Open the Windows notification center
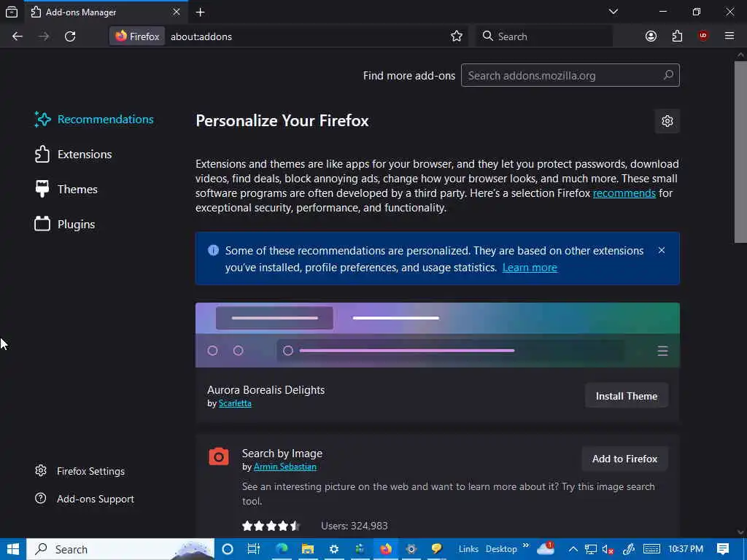Viewport: 747px width, 560px height. point(723,549)
